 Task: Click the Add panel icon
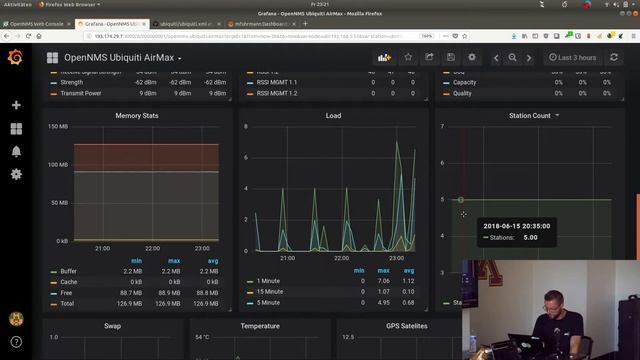[384, 58]
